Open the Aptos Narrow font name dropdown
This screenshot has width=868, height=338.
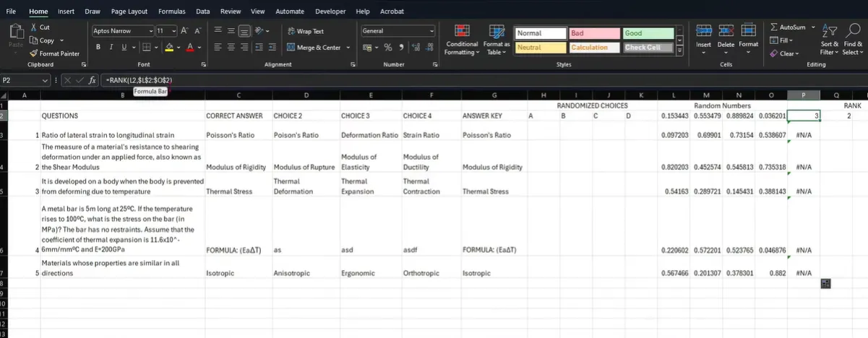coord(152,31)
